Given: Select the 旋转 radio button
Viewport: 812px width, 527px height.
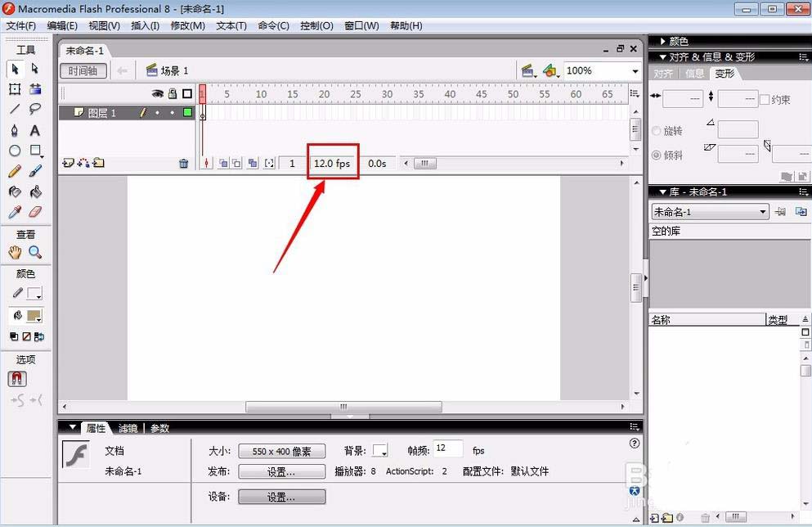Looking at the screenshot, I should click(x=656, y=131).
